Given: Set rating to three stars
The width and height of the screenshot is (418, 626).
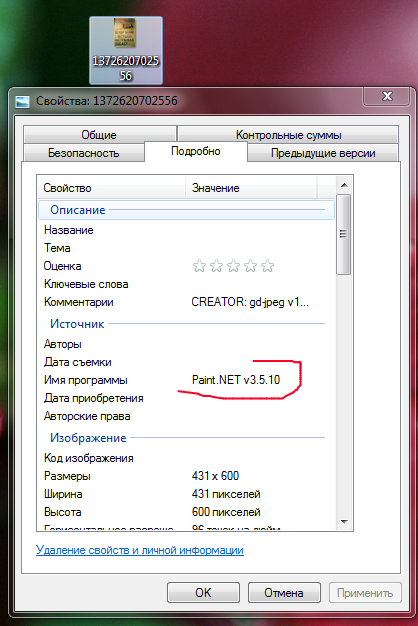Looking at the screenshot, I should 234,266.
